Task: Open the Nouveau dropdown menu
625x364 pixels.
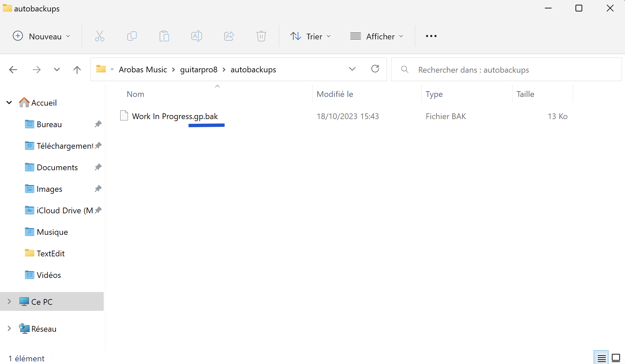Action: (x=41, y=36)
